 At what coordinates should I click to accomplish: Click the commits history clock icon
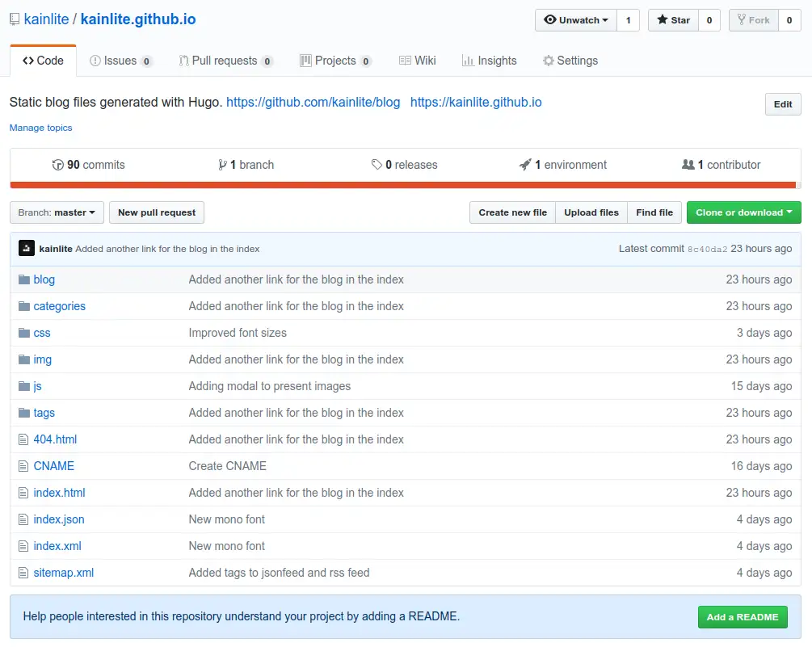pyautogui.click(x=57, y=165)
